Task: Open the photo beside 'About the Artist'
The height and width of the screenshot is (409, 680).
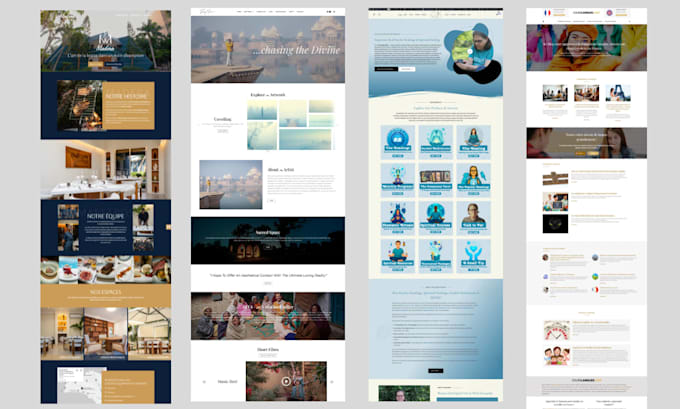Action: [x=231, y=184]
